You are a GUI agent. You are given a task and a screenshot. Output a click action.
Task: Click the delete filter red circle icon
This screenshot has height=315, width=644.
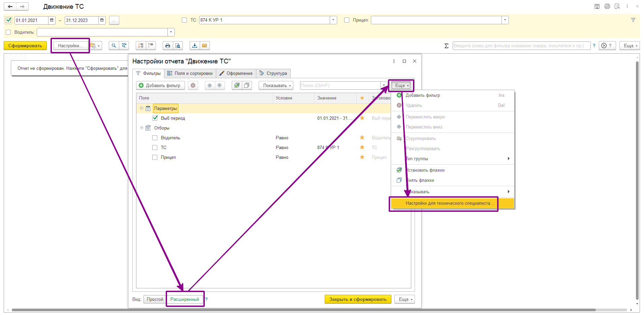click(193, 85)
